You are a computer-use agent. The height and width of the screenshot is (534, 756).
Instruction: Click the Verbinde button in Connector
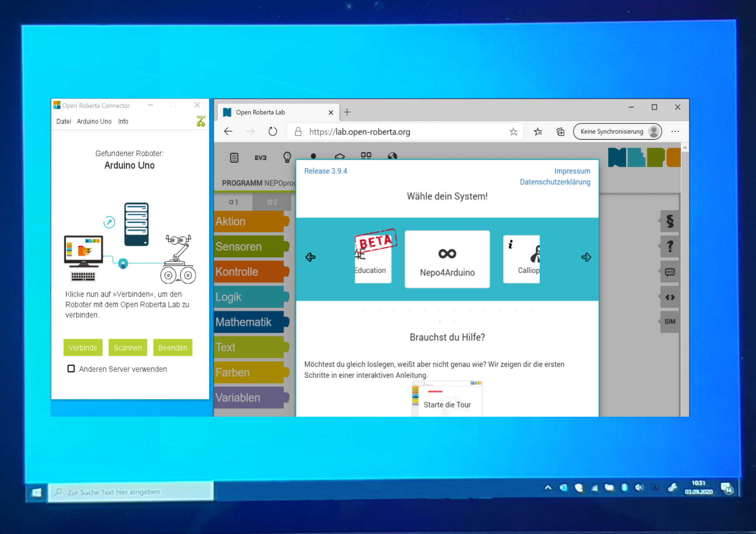[83, 348]
